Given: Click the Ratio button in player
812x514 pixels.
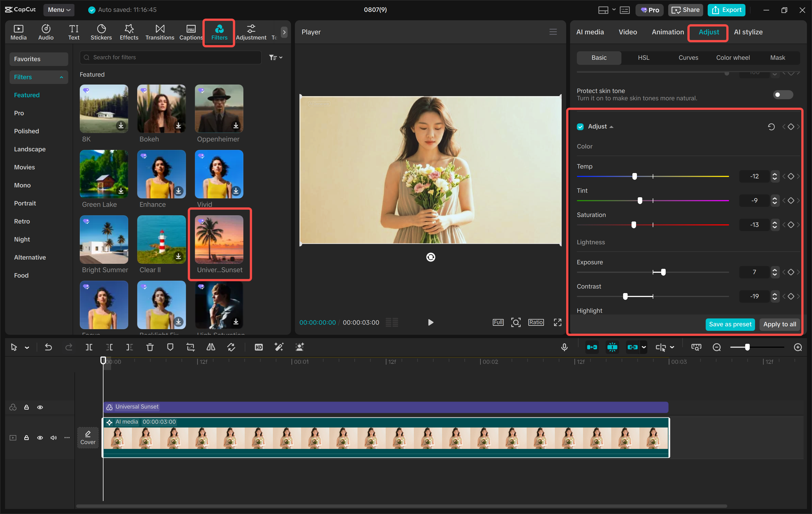Looking at the screenshot, I should click(x=535, y=323).
